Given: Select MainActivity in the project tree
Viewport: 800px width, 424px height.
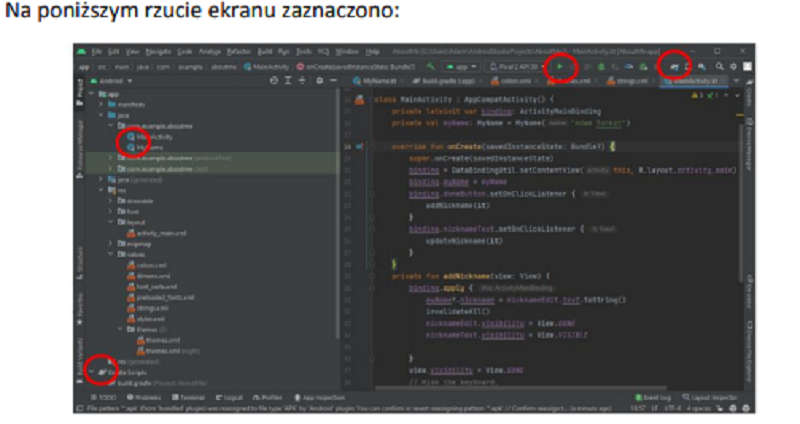Looking at the screenshot, I should click(x=150, y=137).
